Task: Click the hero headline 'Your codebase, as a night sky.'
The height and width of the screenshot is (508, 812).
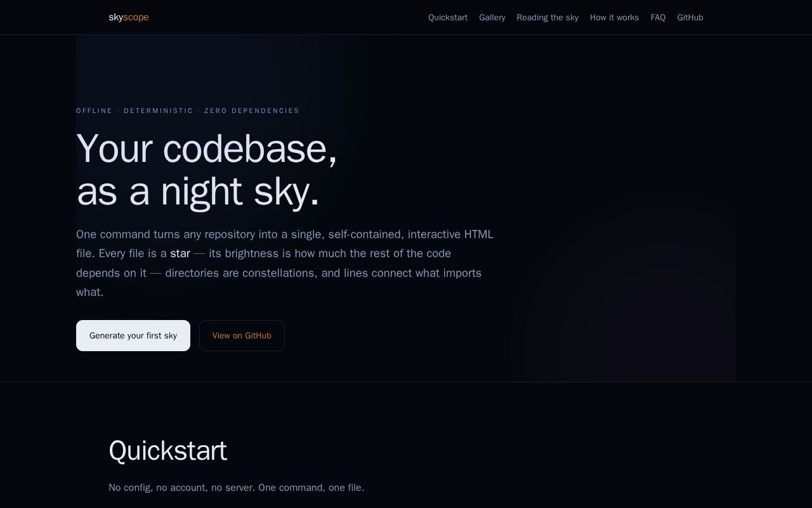Action: 207,170
